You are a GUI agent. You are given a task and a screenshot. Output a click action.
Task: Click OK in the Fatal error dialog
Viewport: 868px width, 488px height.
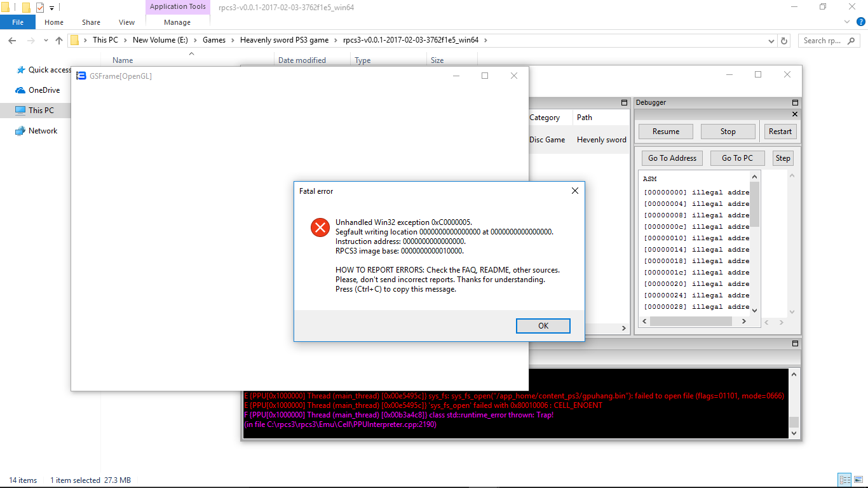pyautogui.click(x=543, y=325)
